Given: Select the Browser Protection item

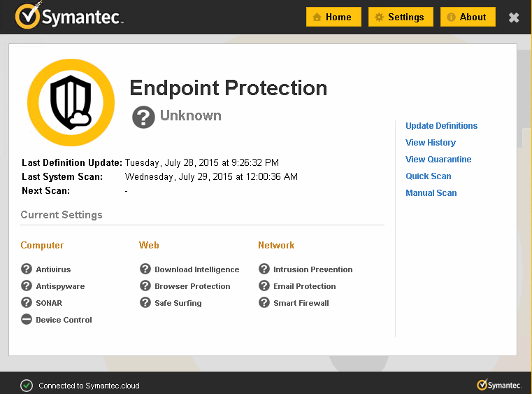Looking at the screenshot, I should point(192,286).
